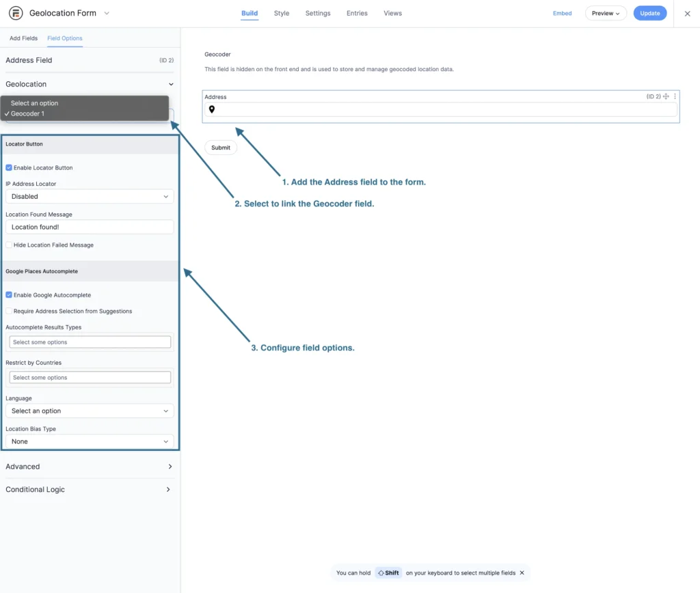Click the Location Found Message input

click(90, 227)
